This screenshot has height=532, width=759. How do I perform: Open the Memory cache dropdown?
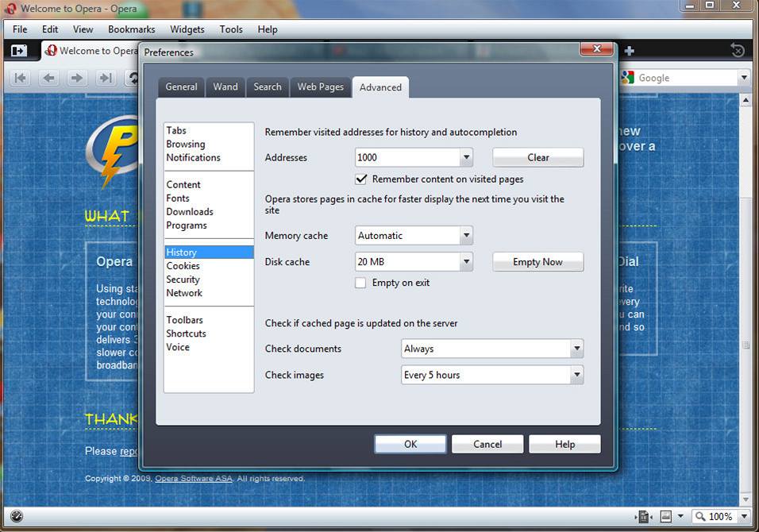(x=466, y=236)
